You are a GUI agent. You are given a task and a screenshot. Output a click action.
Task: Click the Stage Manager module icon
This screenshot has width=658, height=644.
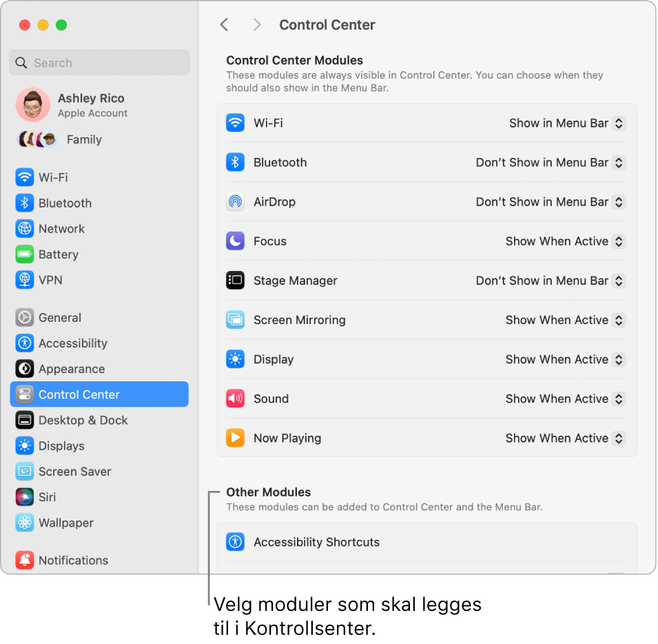235,281
